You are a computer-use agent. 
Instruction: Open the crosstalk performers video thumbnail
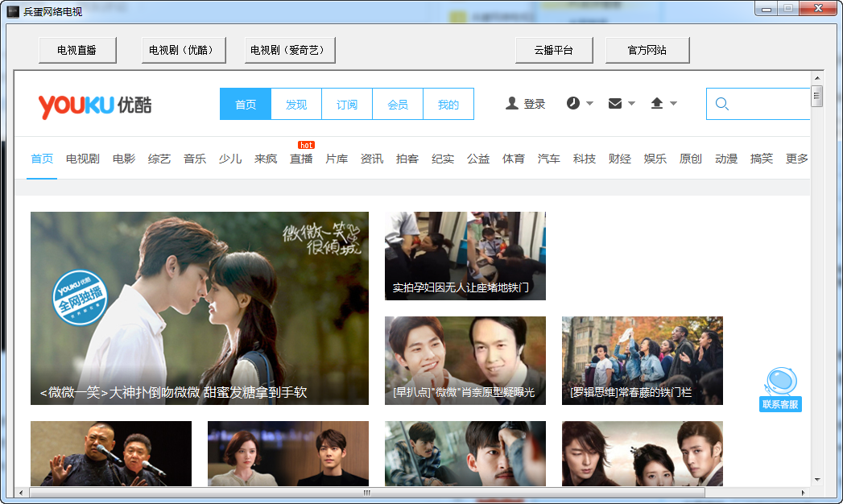coord(111,453)
